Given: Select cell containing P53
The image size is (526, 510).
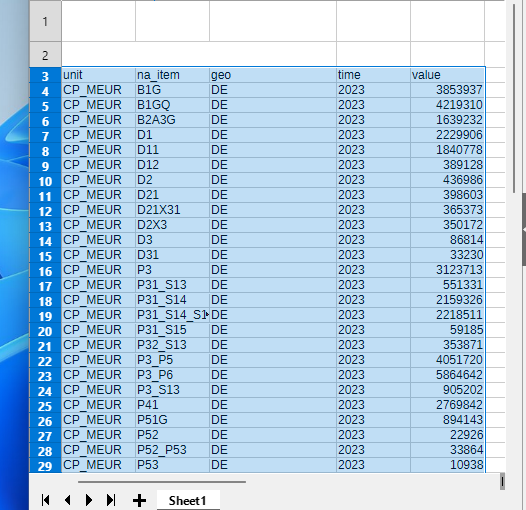Looking at the screenshot, I should 172,465.
